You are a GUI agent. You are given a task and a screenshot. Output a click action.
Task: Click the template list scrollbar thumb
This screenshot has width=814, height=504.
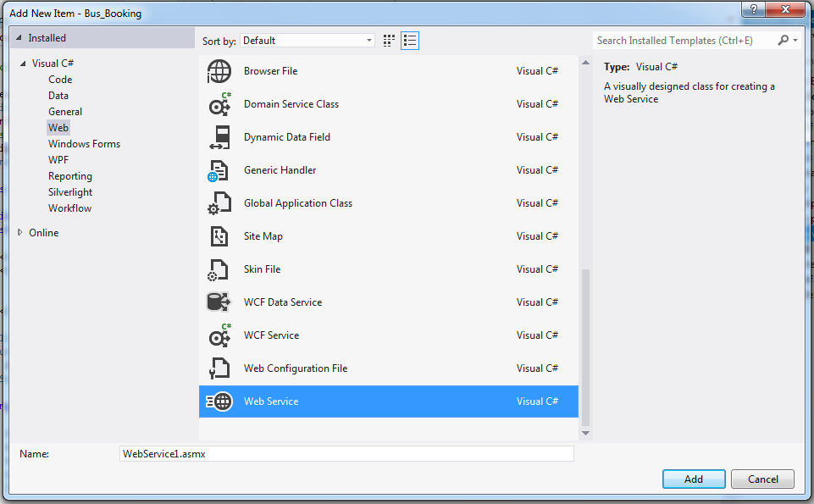point(585,347)
